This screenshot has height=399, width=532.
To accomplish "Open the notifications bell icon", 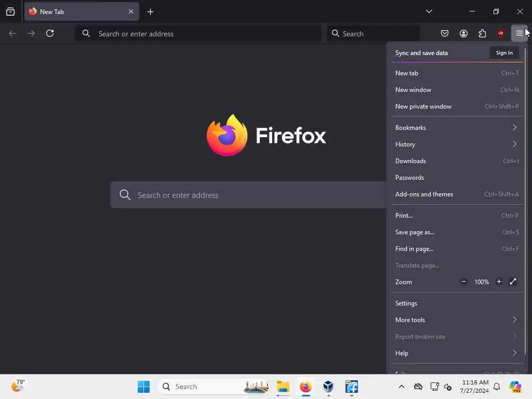I will point(497,387).
